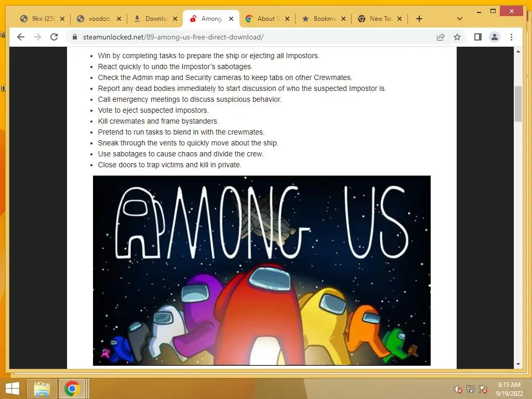The image size is (532, 399).
Task: Close the voodoo tab
Action: [119, 19]
